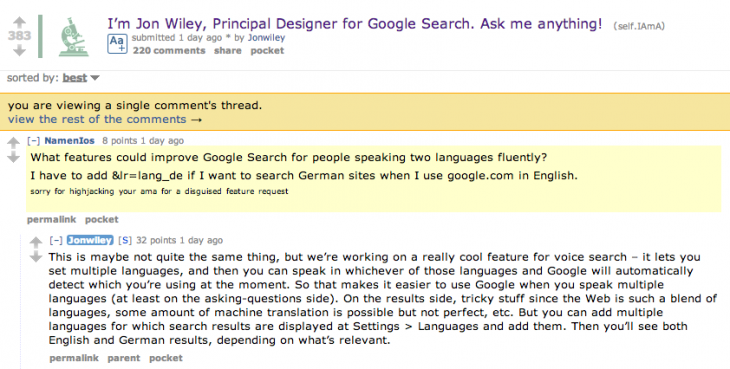Upvote Jonwiley's reply
Screen dimensions: 730x369
pos(36,242)
